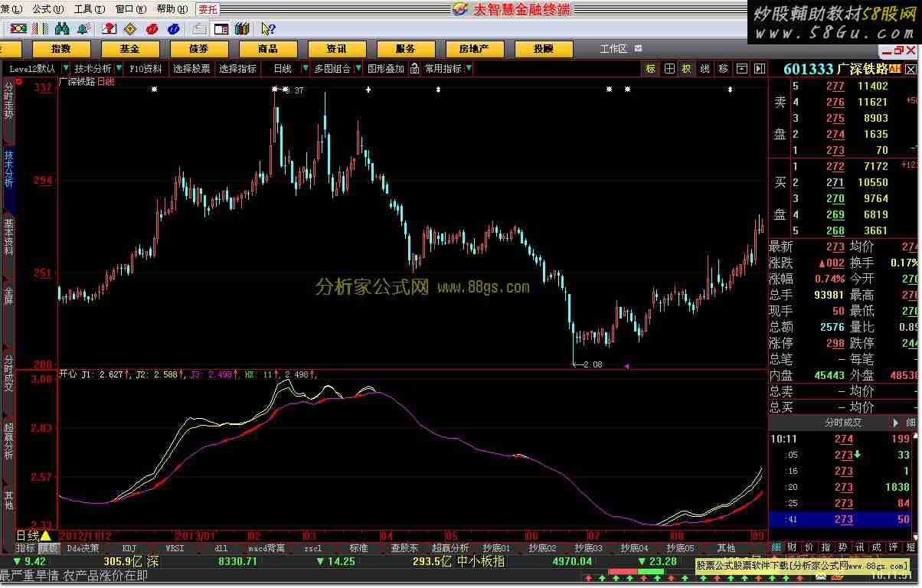The height and width of the screenshot is (588, 922).
Task: Click the skip-to-end arrow icon
Action: (759, 68)
